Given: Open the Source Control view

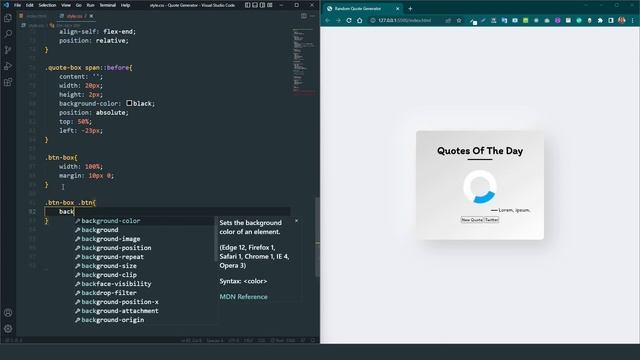Looking at the screenshot, I should point(8,50).
